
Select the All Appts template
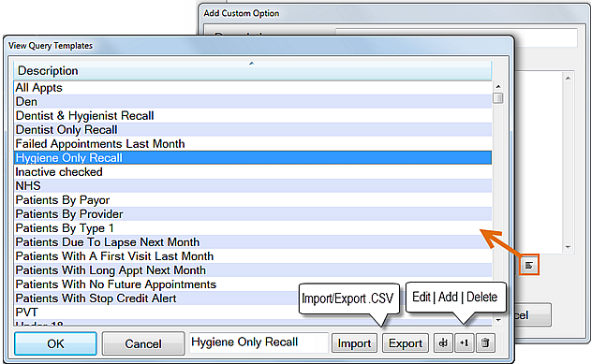coord(253,88)
